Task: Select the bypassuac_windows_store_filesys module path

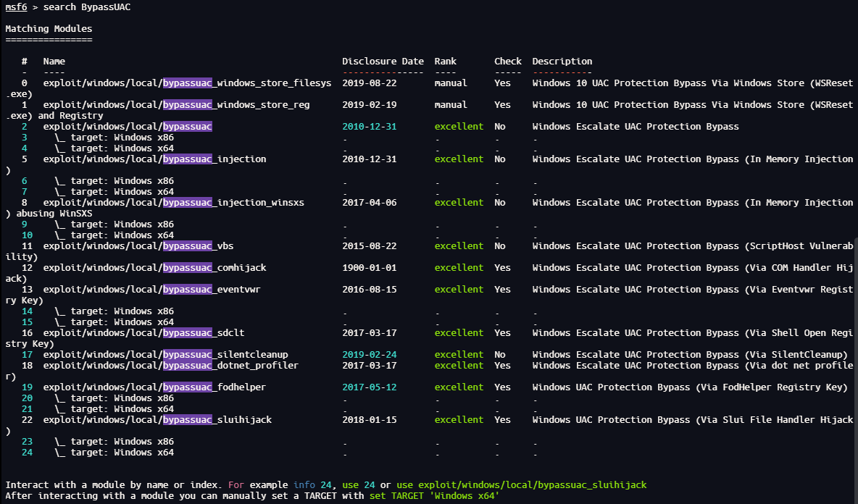Action: pos(187,83)
